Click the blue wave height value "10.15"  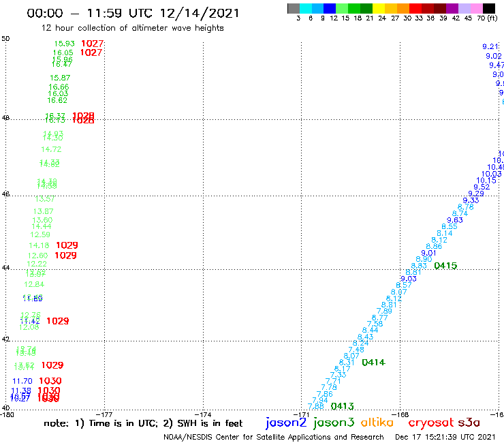coord(486,181)
